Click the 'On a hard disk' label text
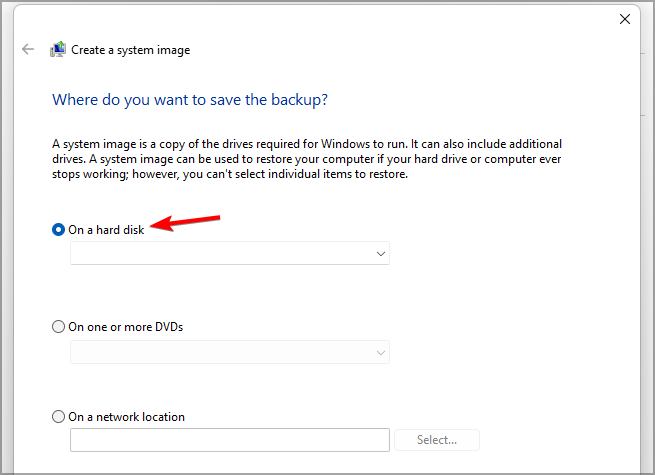This screenshot has height=475, width=655. click(x=106, y=230)
